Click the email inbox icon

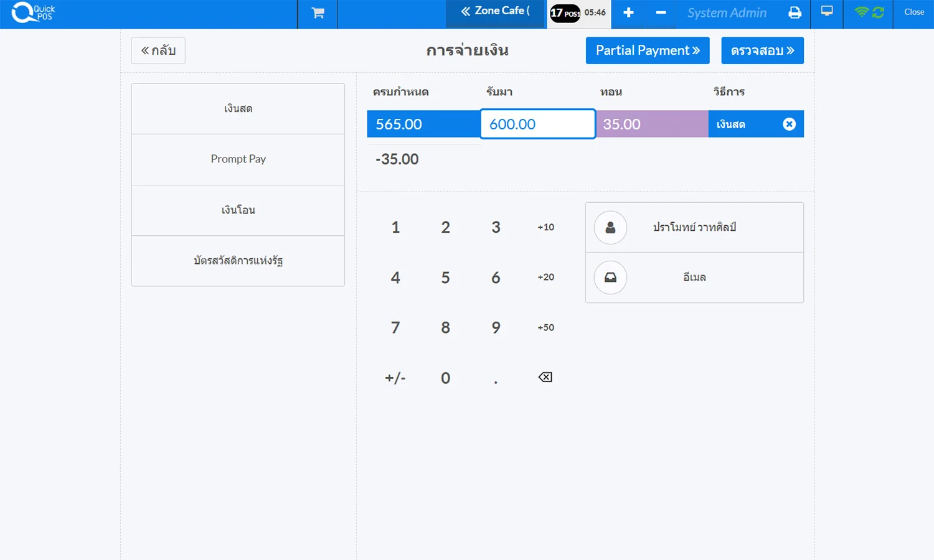pos(610,278)
